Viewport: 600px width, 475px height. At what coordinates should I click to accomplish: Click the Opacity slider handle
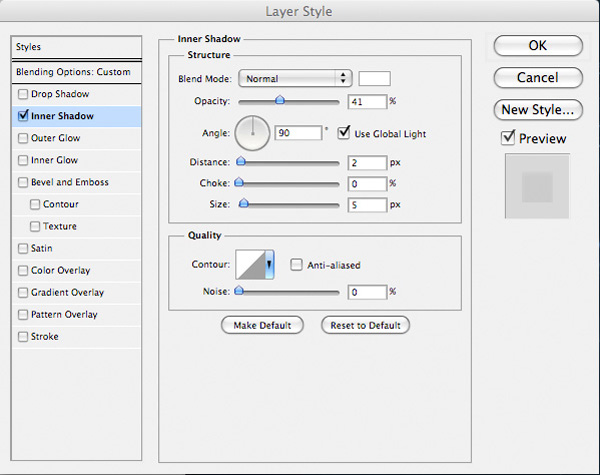(280, 100)
